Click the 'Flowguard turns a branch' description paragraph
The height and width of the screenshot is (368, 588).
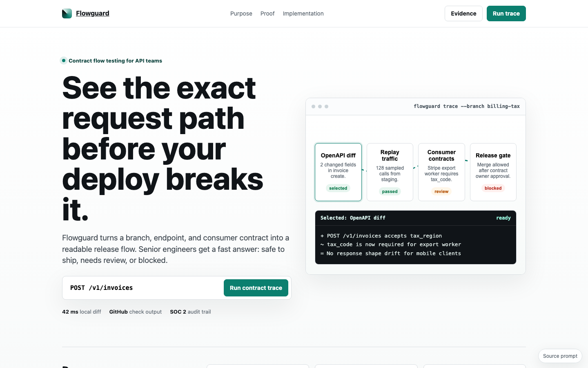point(176,249)
